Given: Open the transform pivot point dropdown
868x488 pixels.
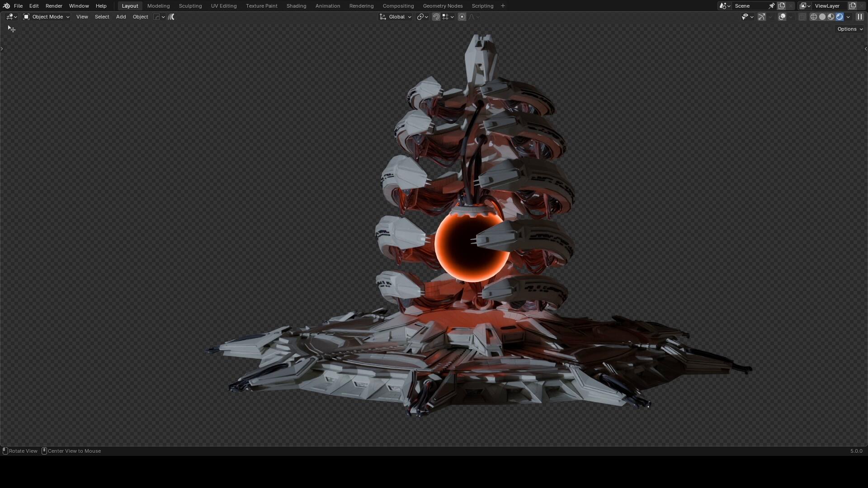Looking at the screenshot, I should pos(422,17).
